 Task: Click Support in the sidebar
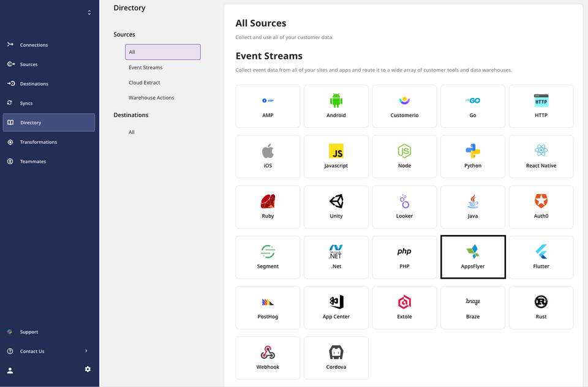pyautogui.click(x=29, y=331)
